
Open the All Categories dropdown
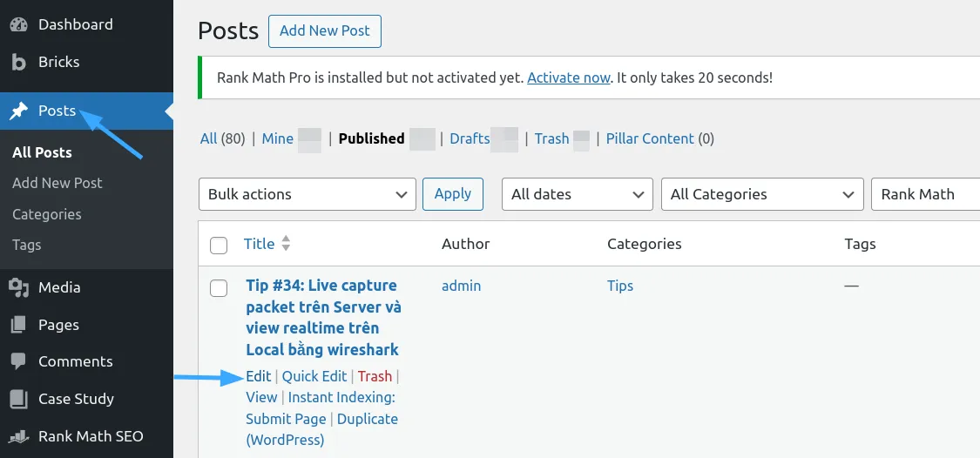tap(762, 194)
